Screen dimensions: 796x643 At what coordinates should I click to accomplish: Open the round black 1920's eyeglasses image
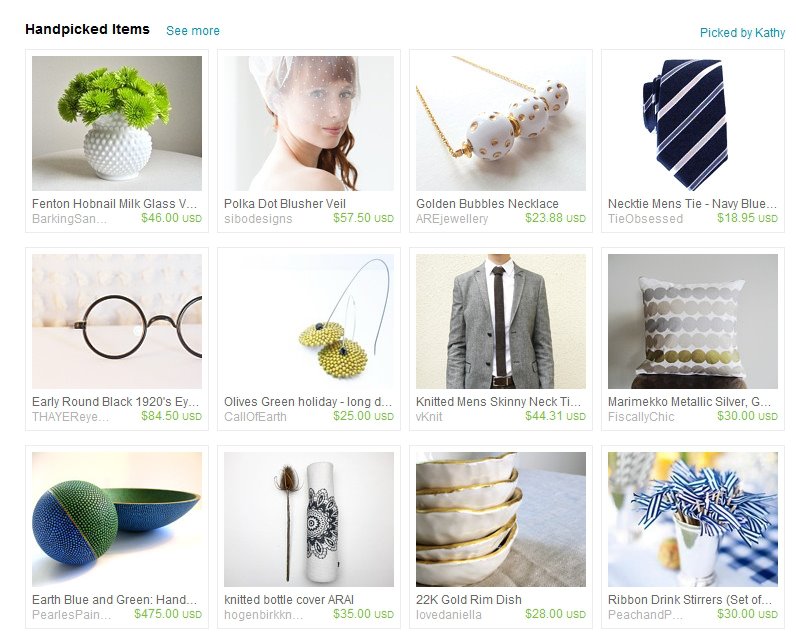(117, 321)
